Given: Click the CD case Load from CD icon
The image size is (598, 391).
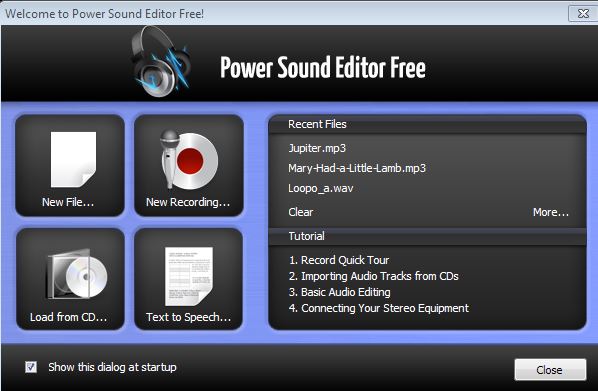Looking at the screenshot, I should pos(77,273).
